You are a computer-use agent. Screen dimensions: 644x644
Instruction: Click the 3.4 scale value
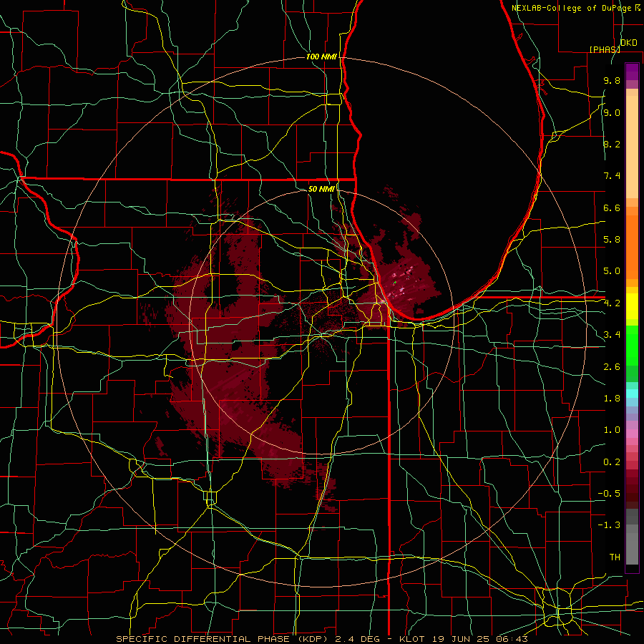[612, 335]
